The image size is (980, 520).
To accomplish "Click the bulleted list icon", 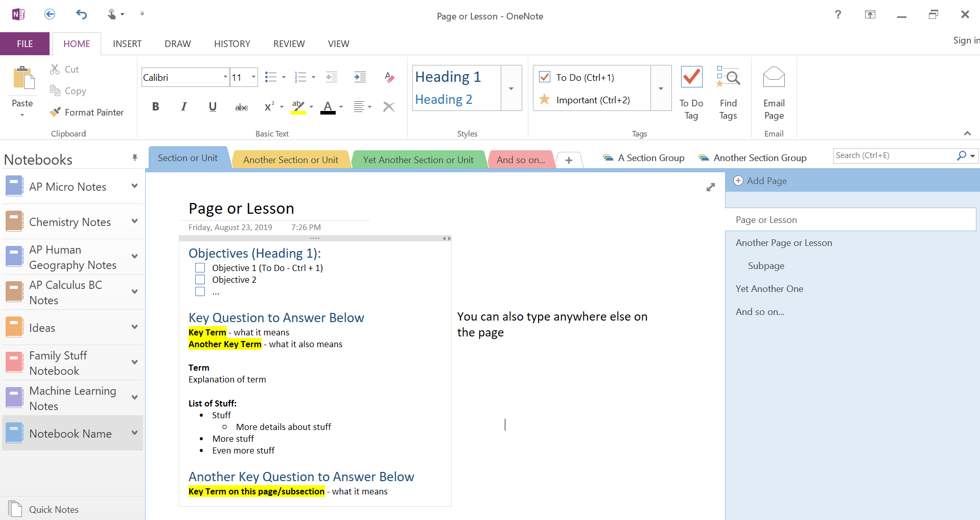I will tap(271, 77).
